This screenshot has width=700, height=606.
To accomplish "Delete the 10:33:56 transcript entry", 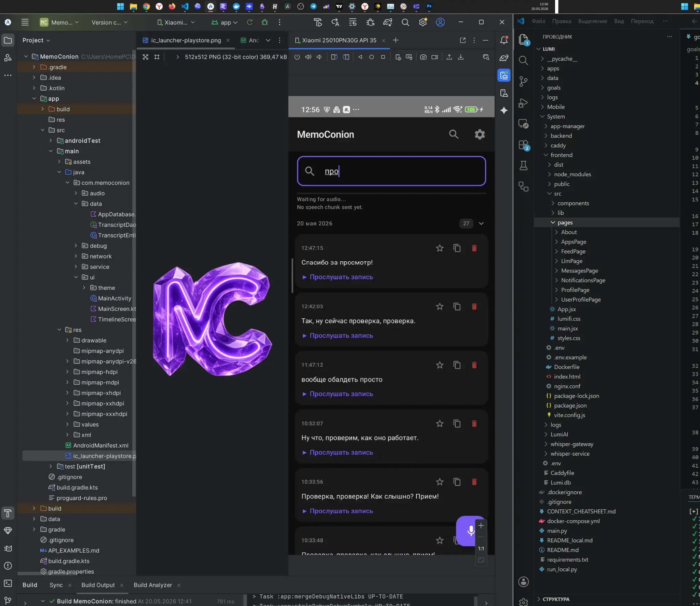I will point(474,482).
